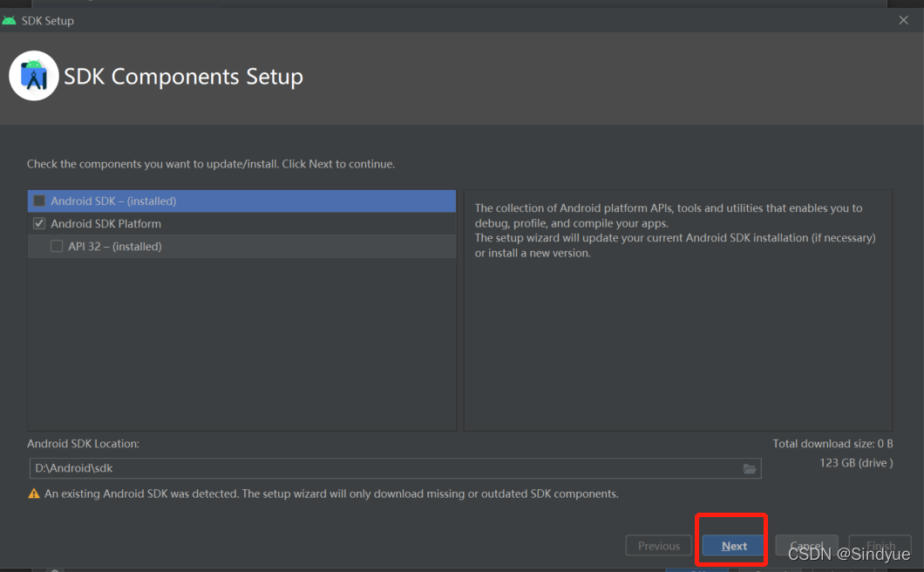Select the Android SDK Platform row
This screenshot has width=924, height=572.
click(x=241, y=223)
